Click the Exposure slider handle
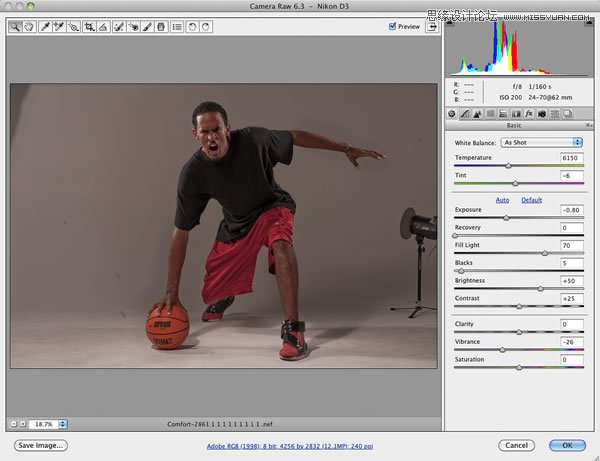Screen dimensions: 600x461 [x=506, y=218]
